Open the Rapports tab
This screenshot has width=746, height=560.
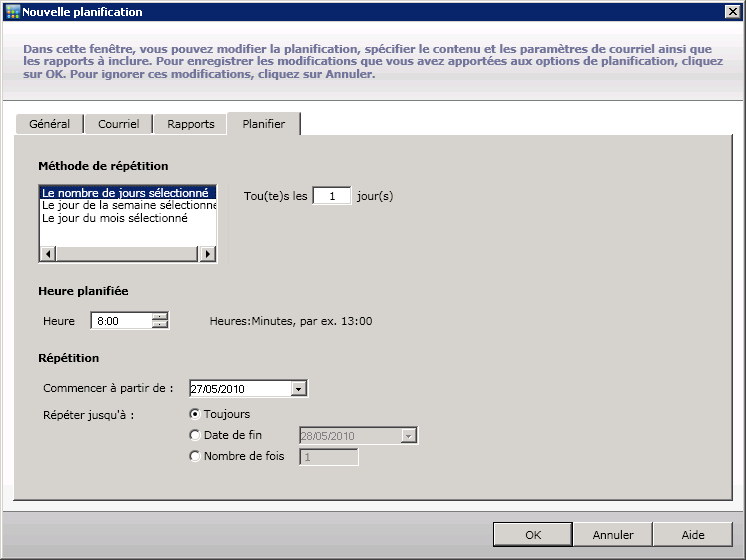190,124
